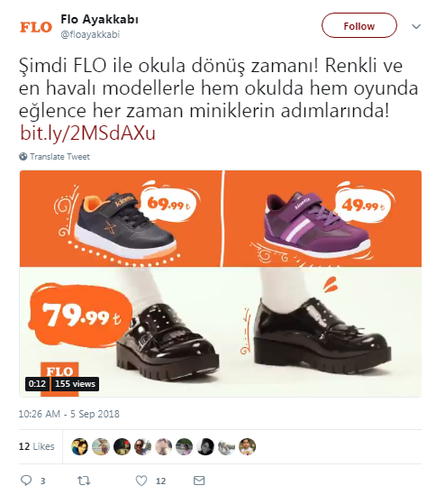Open the Flo Ayakkabı profile name
The width and height of the screenshot is (436, 504).
tap(99, 19)
